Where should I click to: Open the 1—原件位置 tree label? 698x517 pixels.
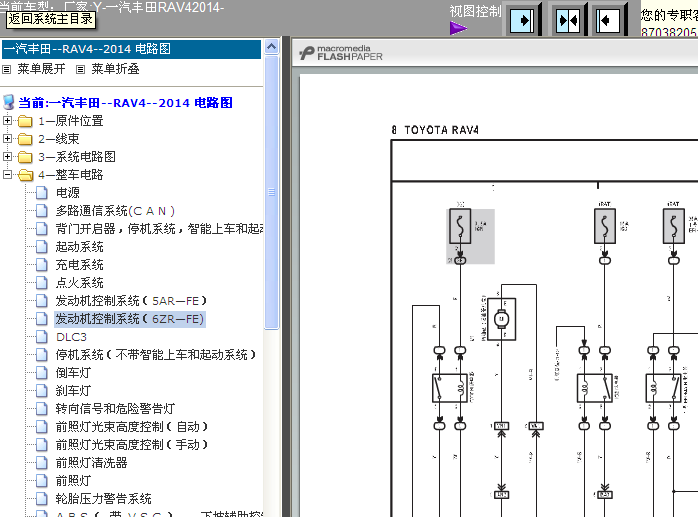click(x=71, y=121)
